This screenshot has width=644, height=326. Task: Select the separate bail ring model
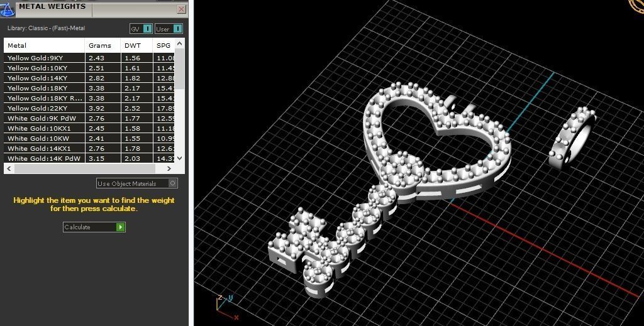pyautogui.click(x=572, y=137)
